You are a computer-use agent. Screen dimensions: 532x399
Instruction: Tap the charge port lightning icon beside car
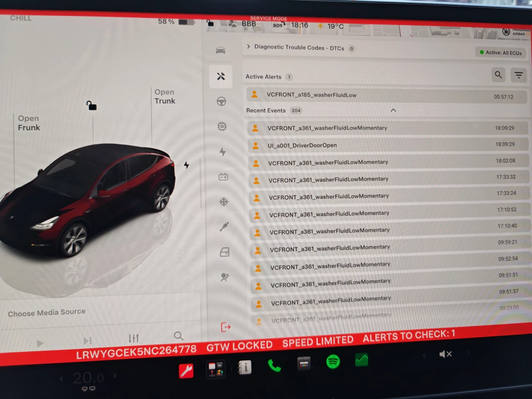[x=187, y=165]
